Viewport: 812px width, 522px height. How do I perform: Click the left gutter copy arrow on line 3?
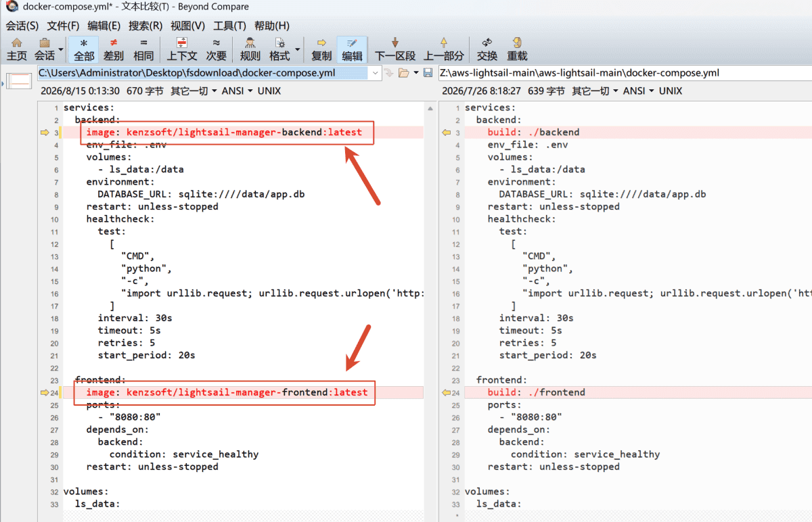(45, 133)
